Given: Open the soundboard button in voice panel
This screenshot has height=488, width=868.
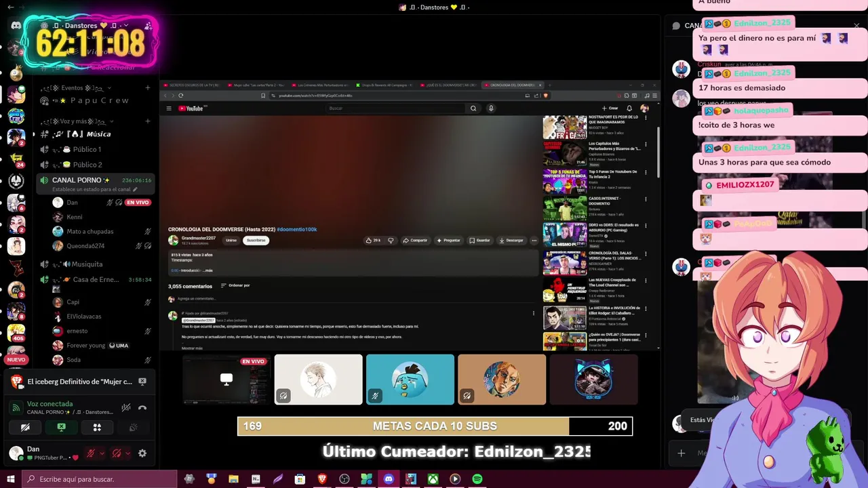Looking at the screenshot, I should pos(133,427).
